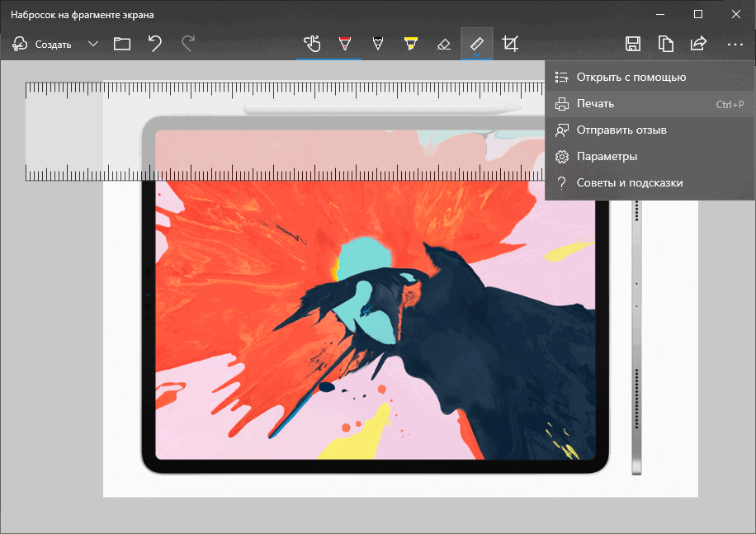The image size is (756, 534).
Task: Redo the last undone action
Action: point(188,45)
